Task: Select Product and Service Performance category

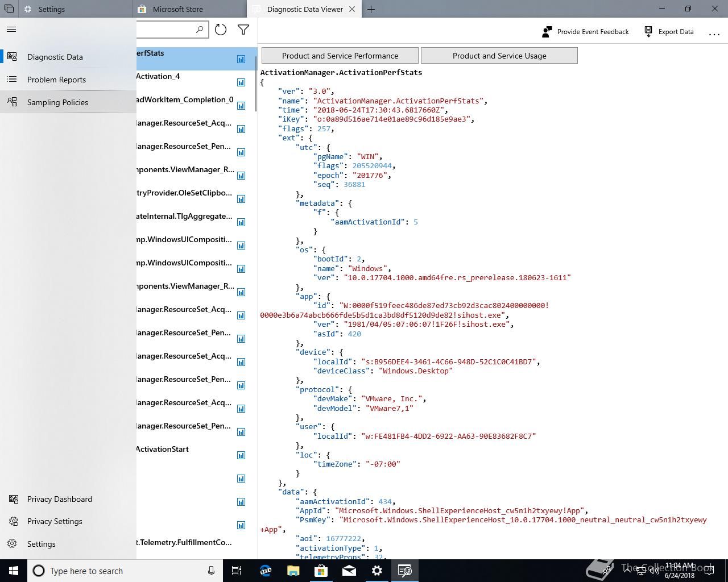Action: pyautogui.click(x=340, y=56)
